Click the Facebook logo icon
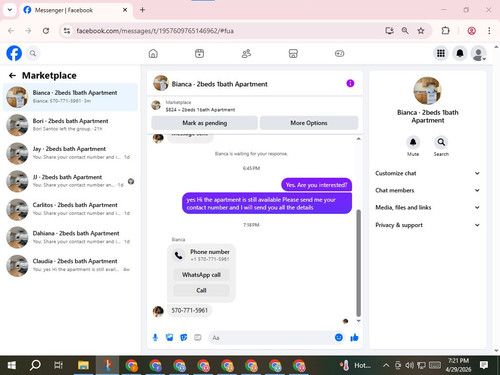The image size is (500, 375). click(14, 53)
